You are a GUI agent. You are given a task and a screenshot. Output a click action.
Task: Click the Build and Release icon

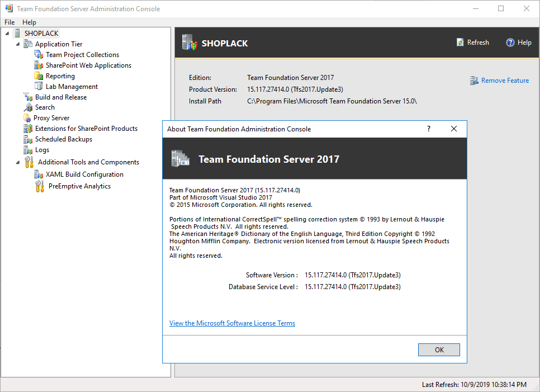28,97
